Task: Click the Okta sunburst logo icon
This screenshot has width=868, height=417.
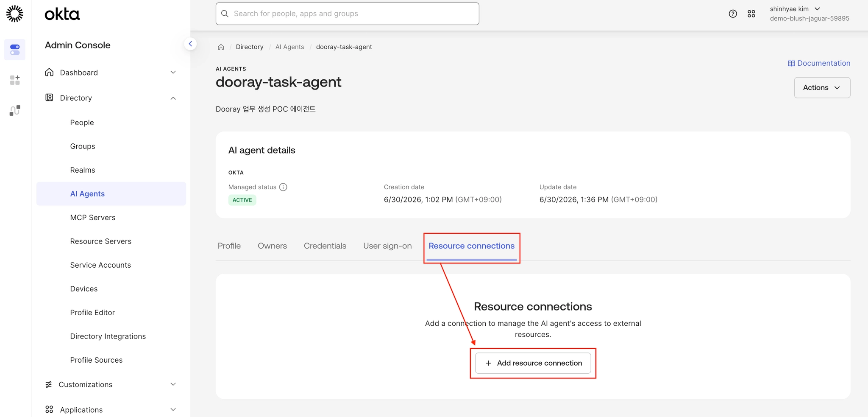Action: tap(15, 14)
